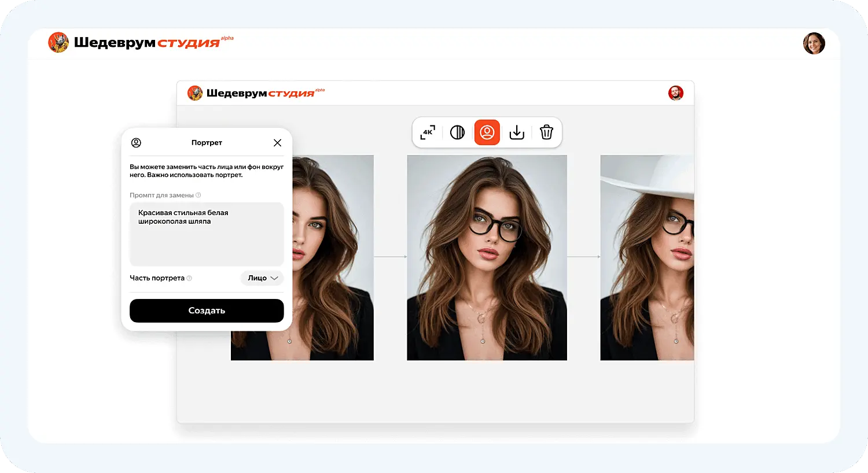Select right portrait thumbnail with white hat
Image resolution: width=868 pixels, height=473 pixels.
click(647, 257)
